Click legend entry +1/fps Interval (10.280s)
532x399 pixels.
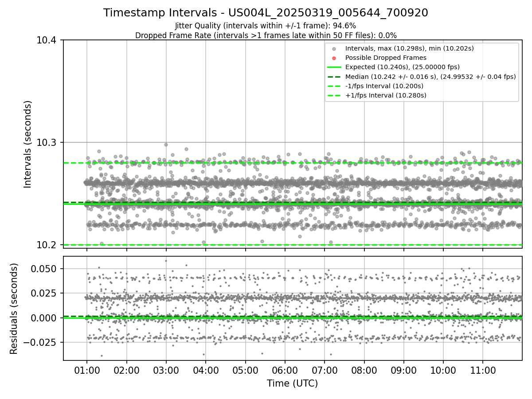pos(386,95)
